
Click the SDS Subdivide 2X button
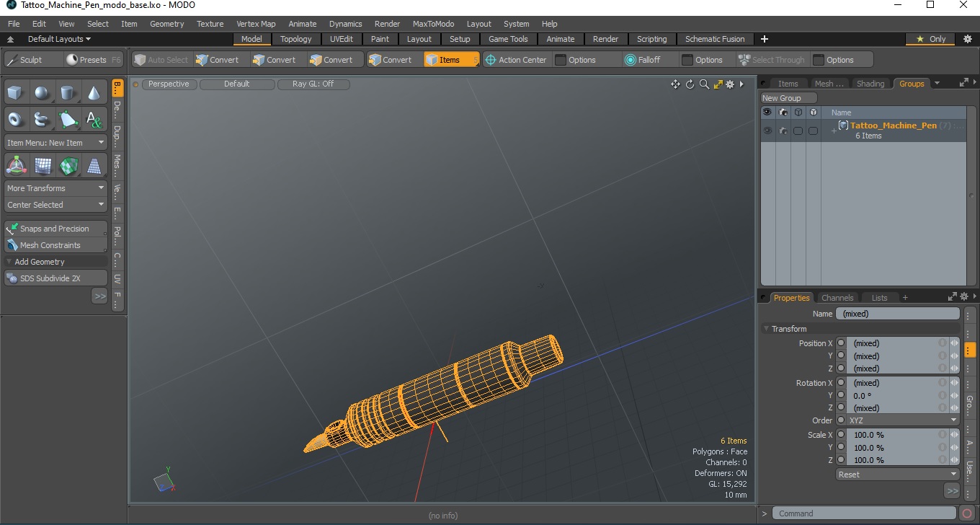click(x=55, y=278)
